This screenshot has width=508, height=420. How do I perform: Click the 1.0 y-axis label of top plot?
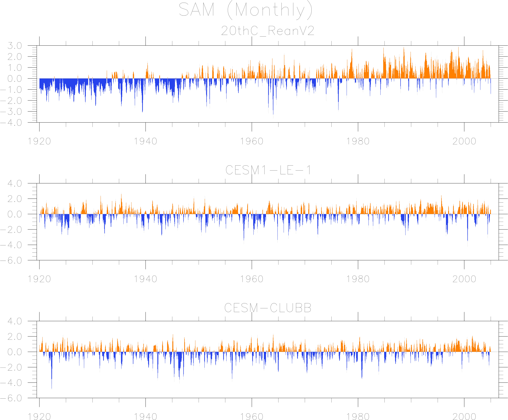pos(15,68)
